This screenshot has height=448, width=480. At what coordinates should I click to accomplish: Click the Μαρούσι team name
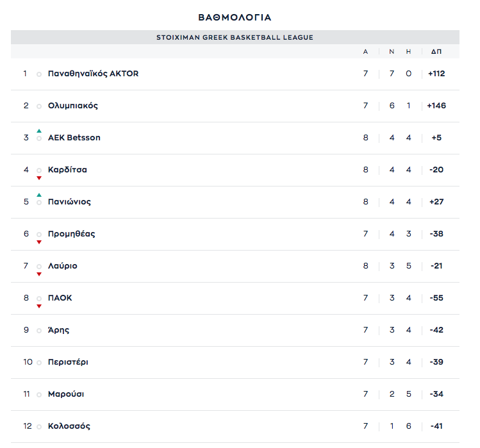[66, 394]
